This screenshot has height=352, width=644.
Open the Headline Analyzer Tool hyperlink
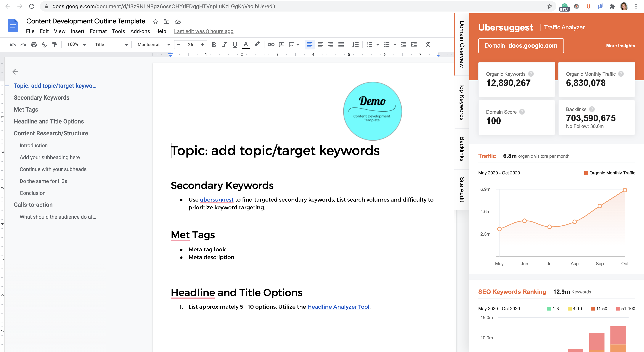tap(338, 307)
